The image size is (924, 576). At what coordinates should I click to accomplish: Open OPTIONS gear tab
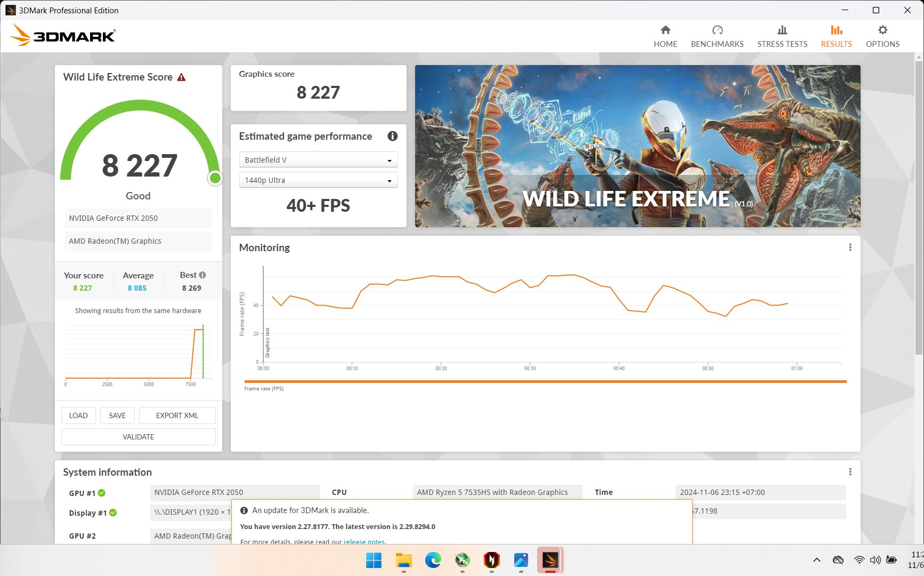(x=882, y=36)
